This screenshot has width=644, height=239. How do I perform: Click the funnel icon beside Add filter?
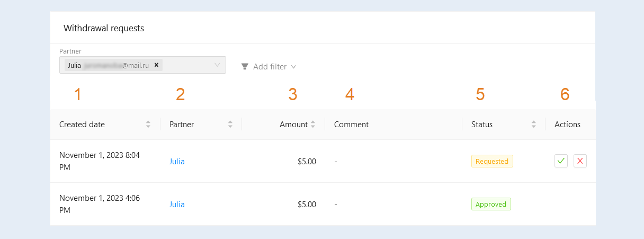(245, 67)
